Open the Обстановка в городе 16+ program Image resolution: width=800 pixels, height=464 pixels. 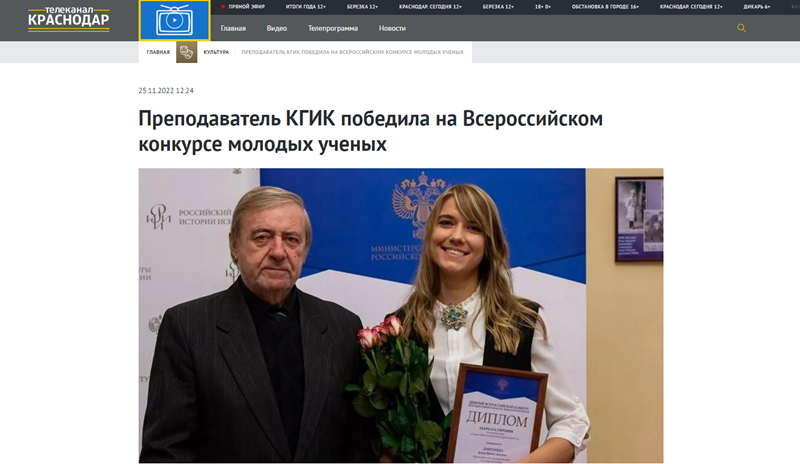(605, 7)
